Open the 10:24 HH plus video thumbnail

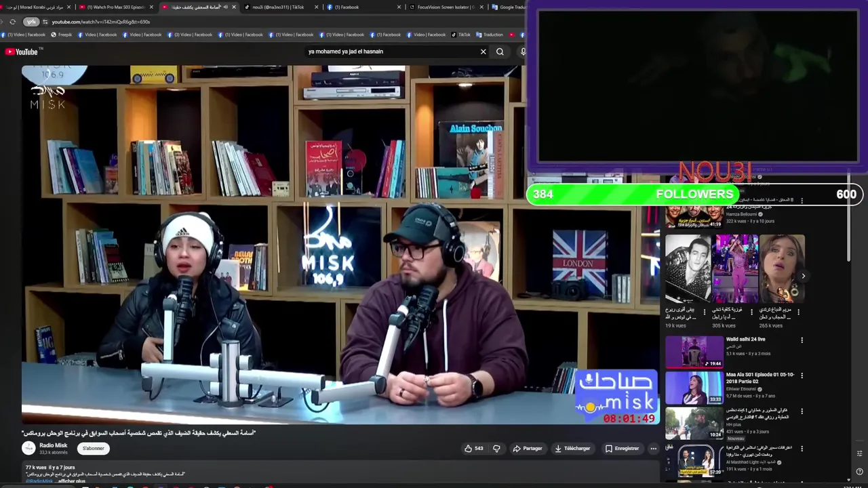click(694, 424)
